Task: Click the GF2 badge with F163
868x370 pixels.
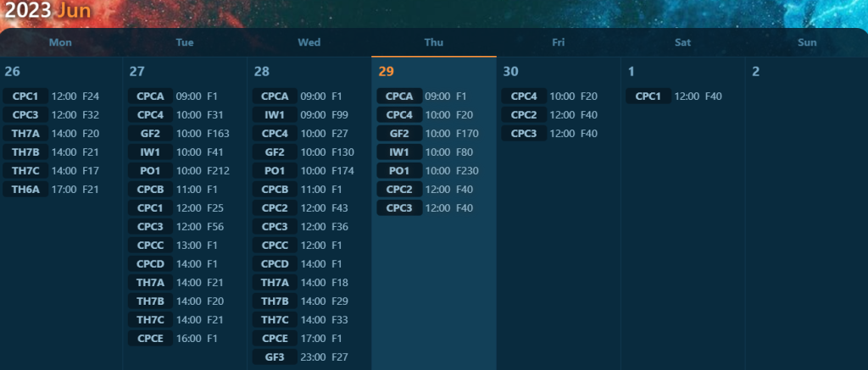Action: [150, 134]
